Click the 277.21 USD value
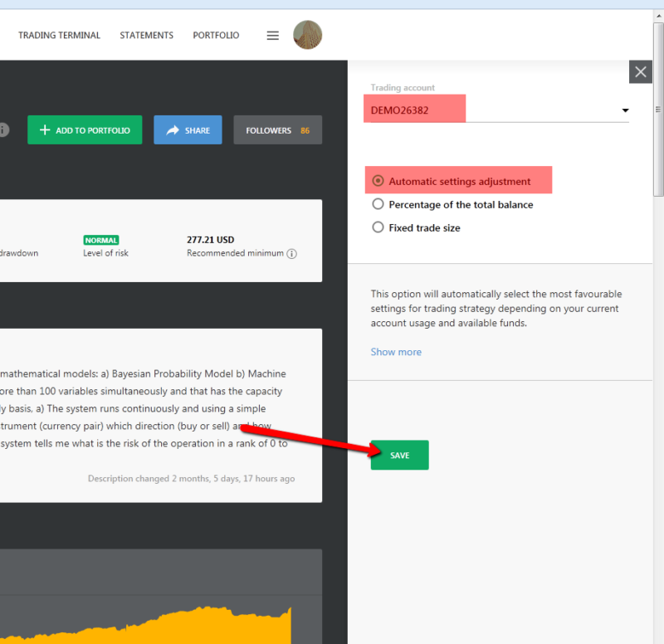This screenshot has height=644, width=664. 211,240
